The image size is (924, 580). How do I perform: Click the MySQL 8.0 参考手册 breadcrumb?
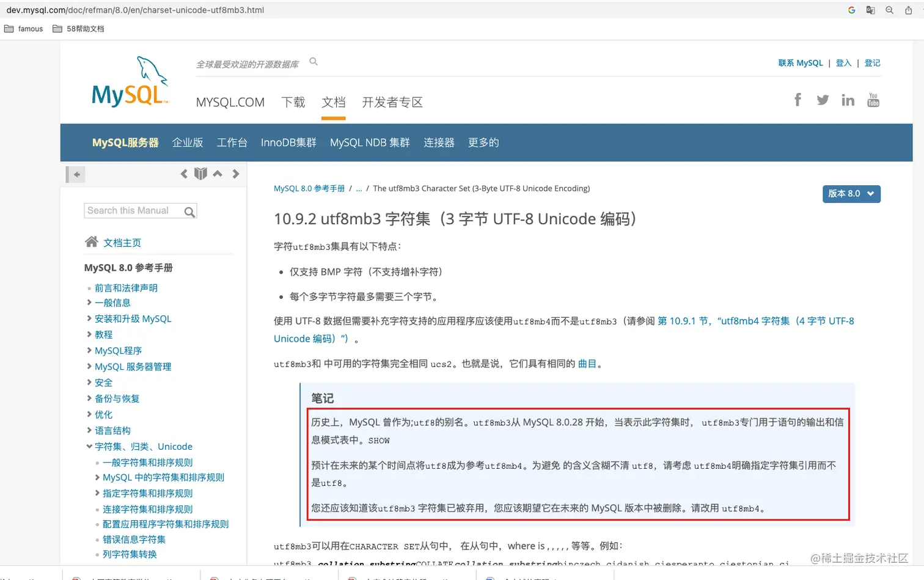pos(309,188)
